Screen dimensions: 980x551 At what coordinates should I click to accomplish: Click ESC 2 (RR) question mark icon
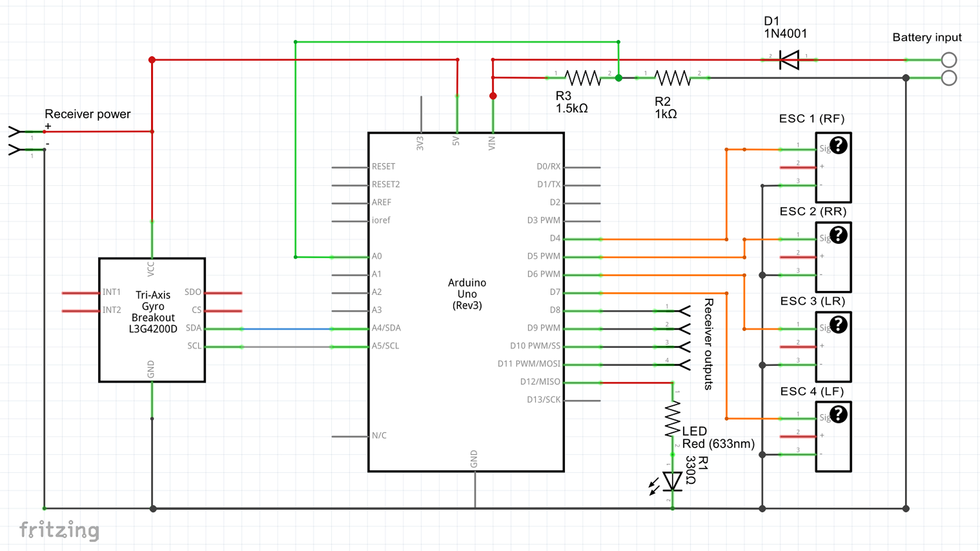(x=839, y=235)
